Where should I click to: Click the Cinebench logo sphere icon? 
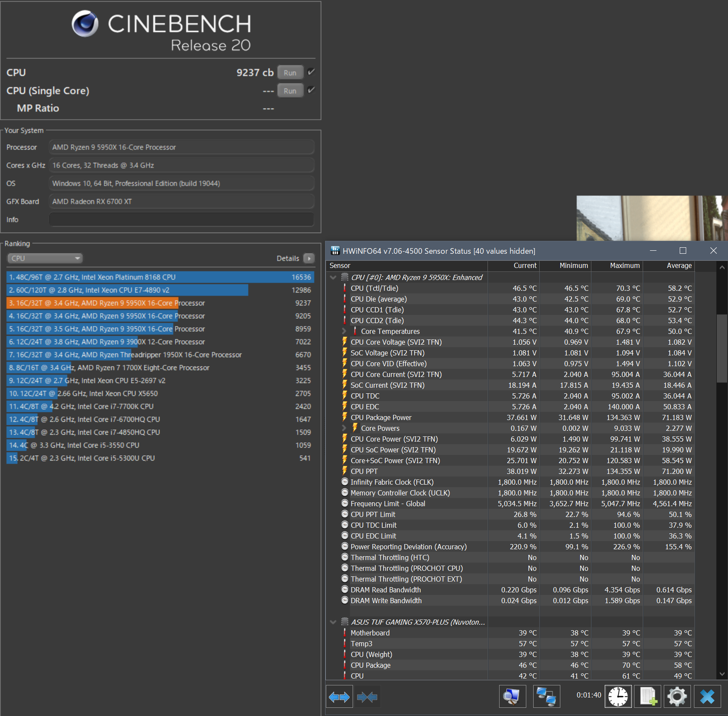pos(85,24)
